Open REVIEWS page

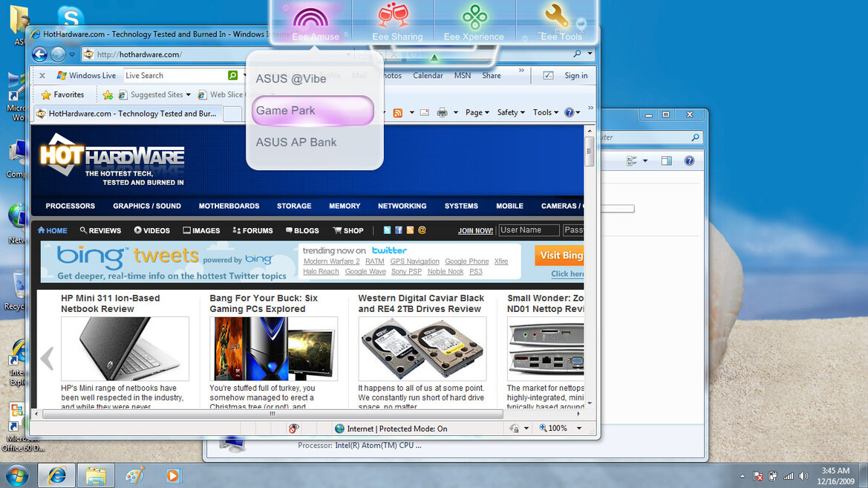click(100, 230)
